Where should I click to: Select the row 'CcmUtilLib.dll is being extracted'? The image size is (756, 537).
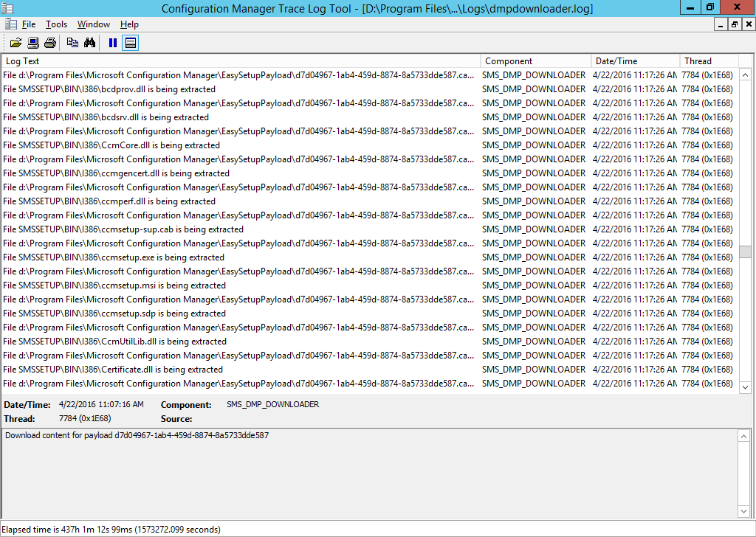click(x=369, y=342)
